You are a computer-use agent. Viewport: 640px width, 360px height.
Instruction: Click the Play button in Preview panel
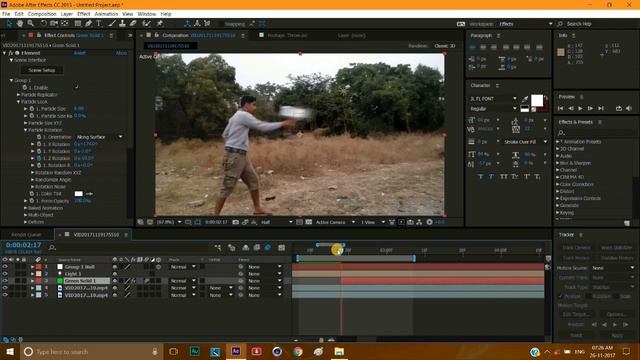[580, 109]
